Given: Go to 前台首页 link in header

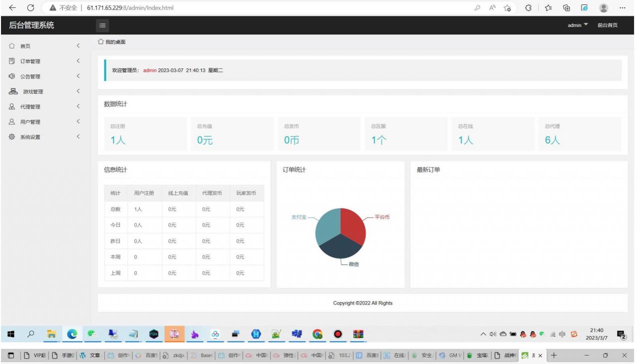Looking at the screenshot, I should click(607, 25).
